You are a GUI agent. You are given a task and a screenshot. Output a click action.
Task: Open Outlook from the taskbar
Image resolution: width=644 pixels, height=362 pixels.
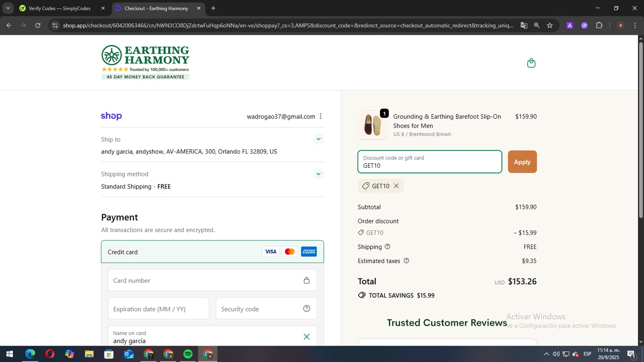(129, 354)
